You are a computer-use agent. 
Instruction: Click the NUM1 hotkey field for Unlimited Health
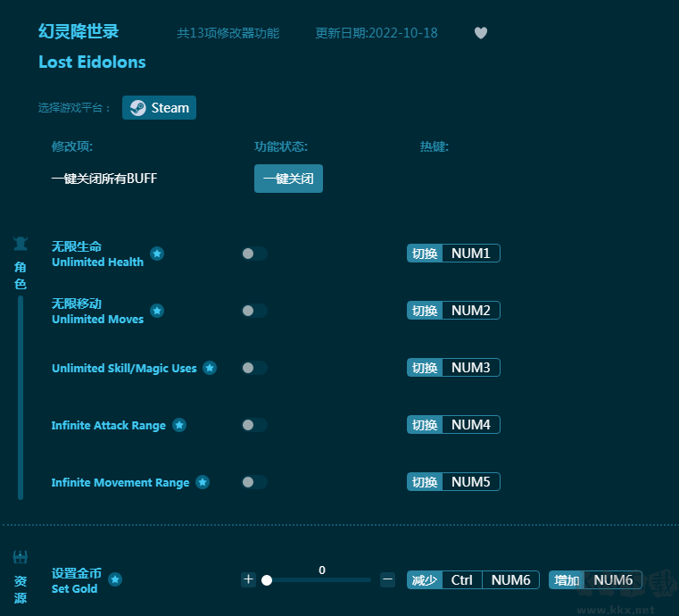[470, 254]
